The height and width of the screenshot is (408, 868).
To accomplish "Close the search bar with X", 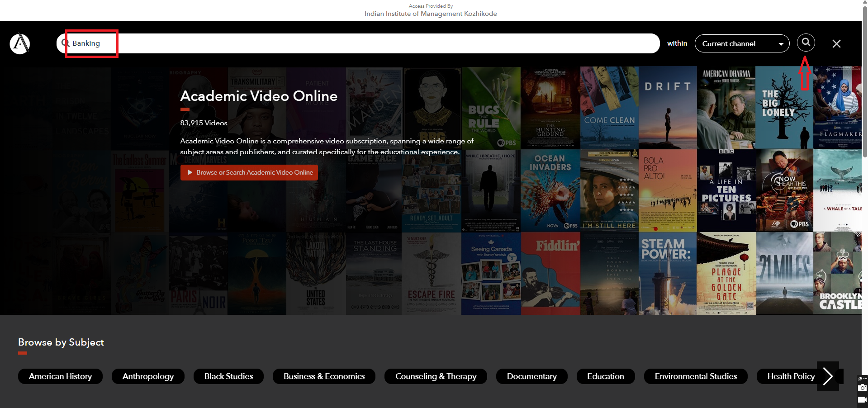I will pos(836,44).
